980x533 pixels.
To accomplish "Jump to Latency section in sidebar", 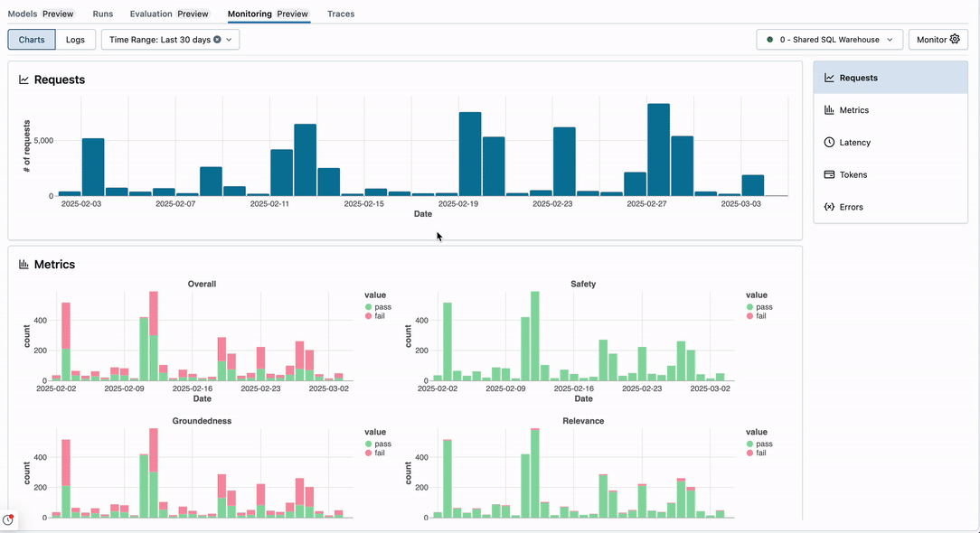I will (890, 143).
